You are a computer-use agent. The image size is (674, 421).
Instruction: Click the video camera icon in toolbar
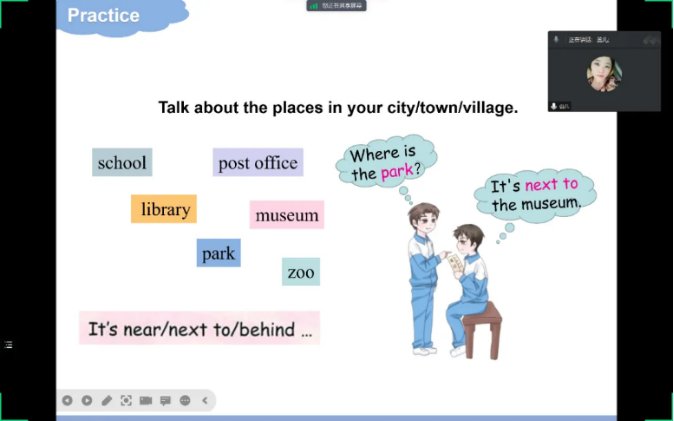click(x=146, y=400)
